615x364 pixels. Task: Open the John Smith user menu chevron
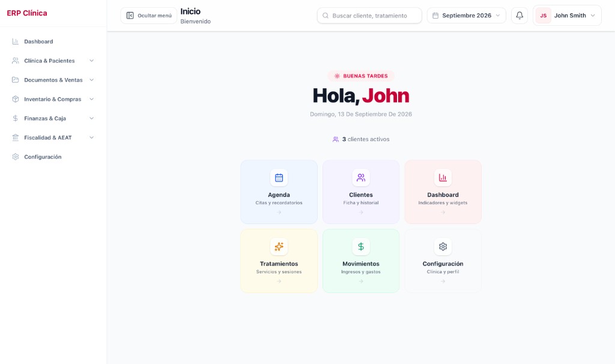coord(593,16)
